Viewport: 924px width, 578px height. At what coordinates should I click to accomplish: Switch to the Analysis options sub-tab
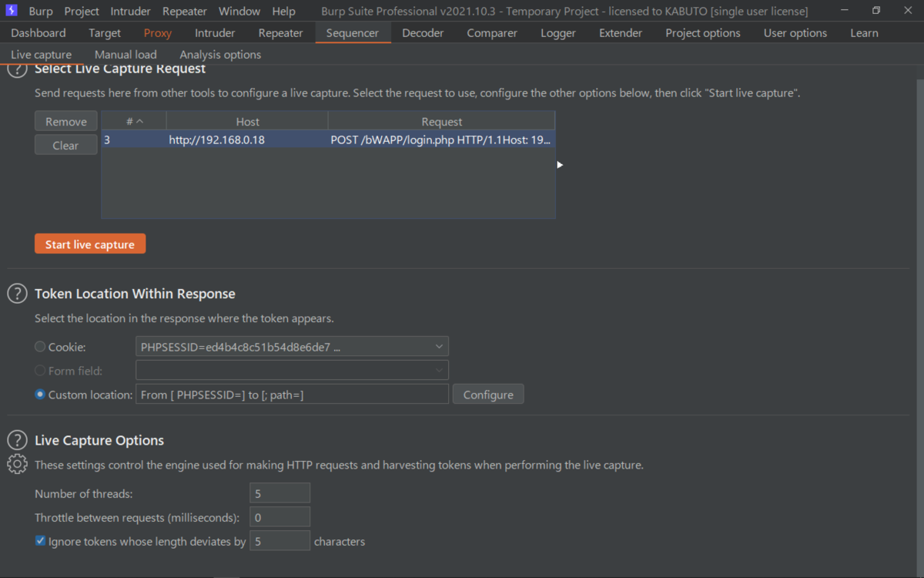pos(220,55)
